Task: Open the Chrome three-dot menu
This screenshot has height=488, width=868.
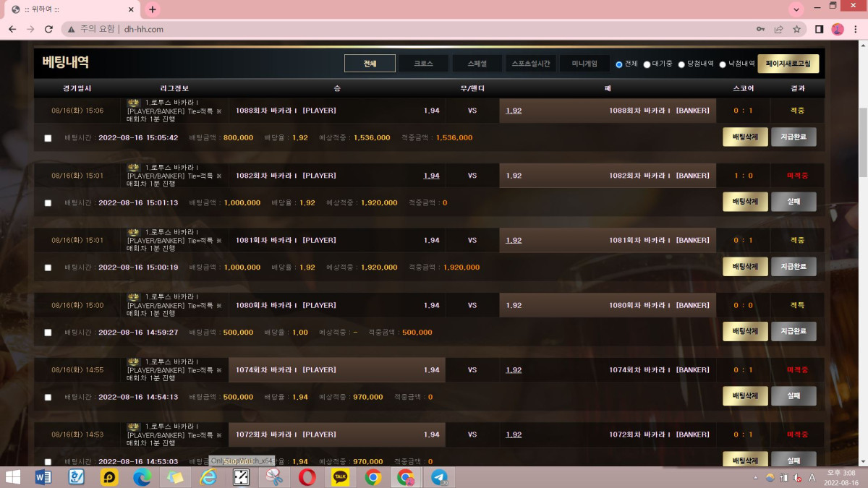Action: pyautogui.click(x=855, y=30)
